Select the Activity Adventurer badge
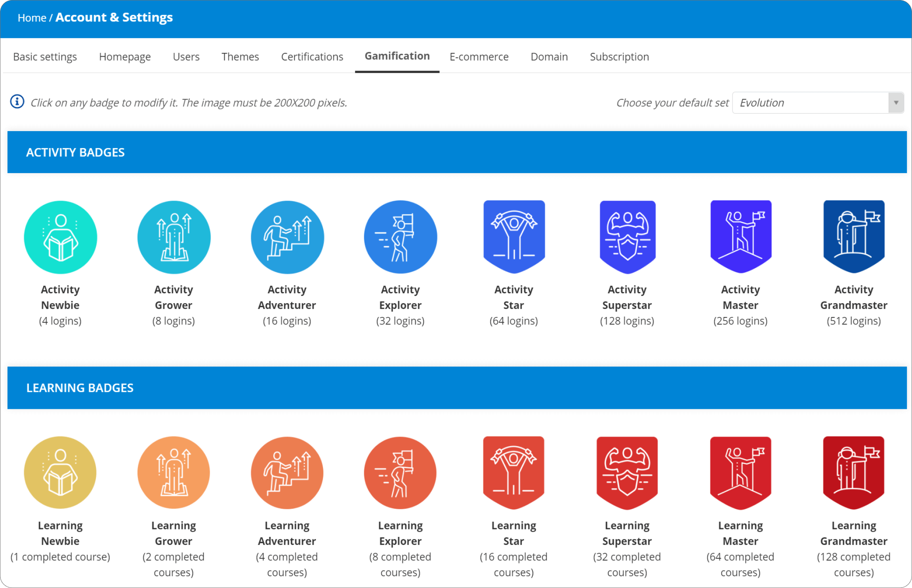Viewport: 912px width, 588px height. (287, 237)
